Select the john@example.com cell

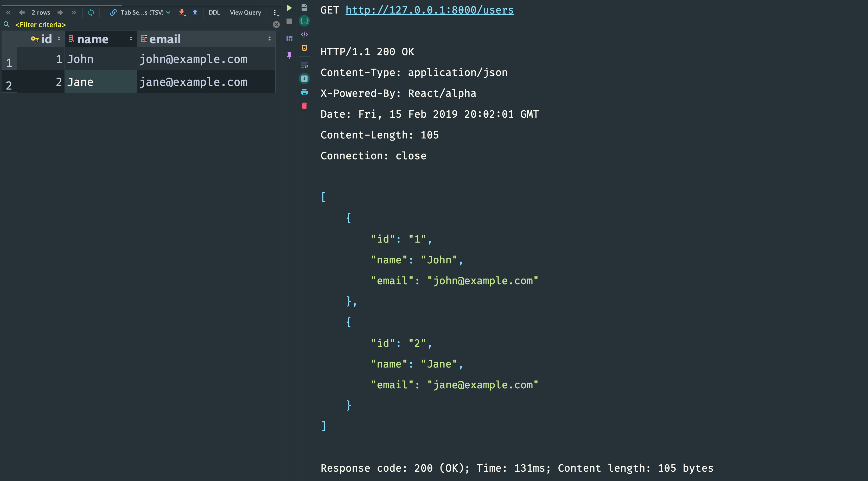pos(206,59)
